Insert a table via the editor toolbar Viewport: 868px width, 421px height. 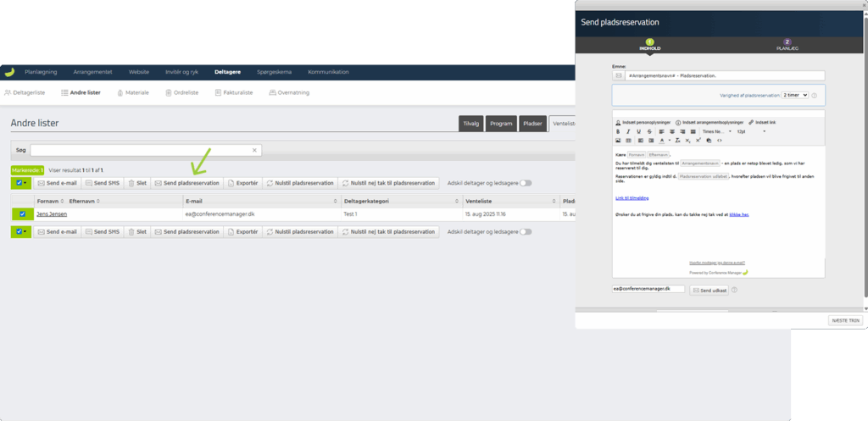click(628, 141)
